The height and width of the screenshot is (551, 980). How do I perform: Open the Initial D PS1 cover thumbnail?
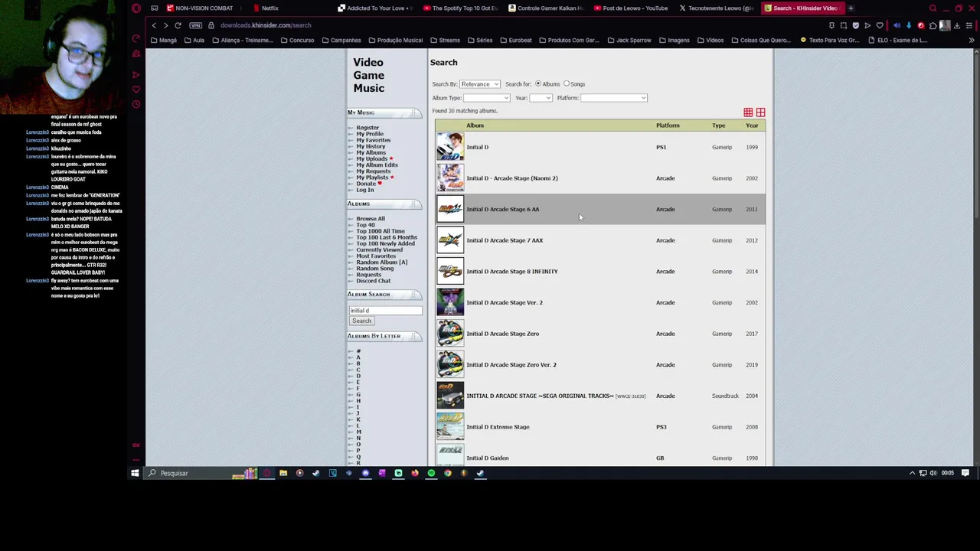point(450,147)
